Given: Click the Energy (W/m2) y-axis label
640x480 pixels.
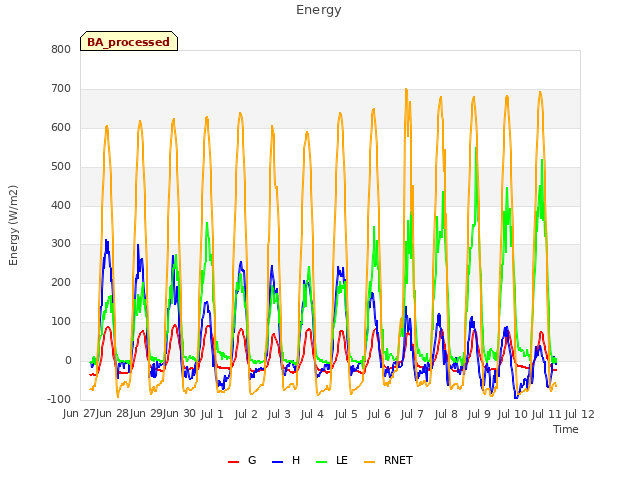Looking at the screenshot, I should (x=13, y=225).
